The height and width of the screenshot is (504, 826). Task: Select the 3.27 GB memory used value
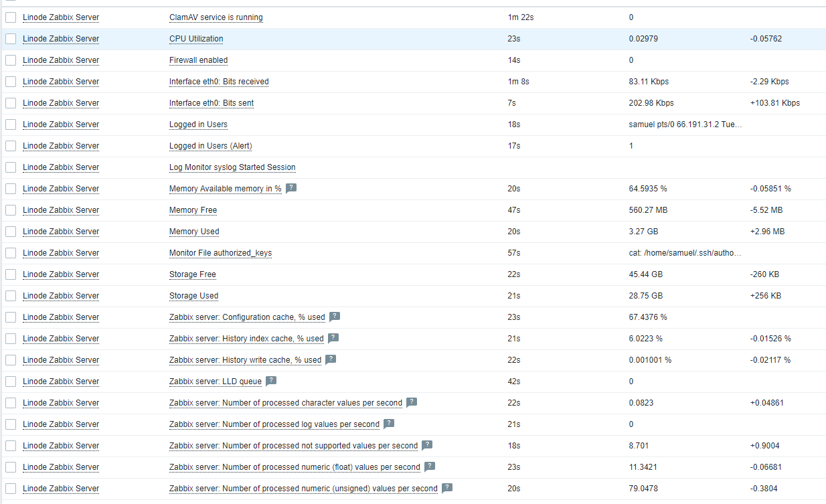pos(643,232)
